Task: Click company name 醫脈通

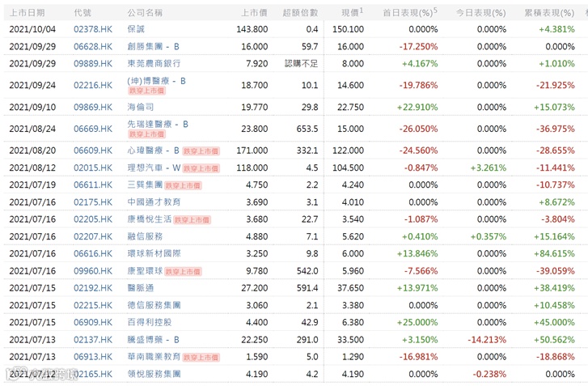Action: pyautogui.click(x=140, y=288)
